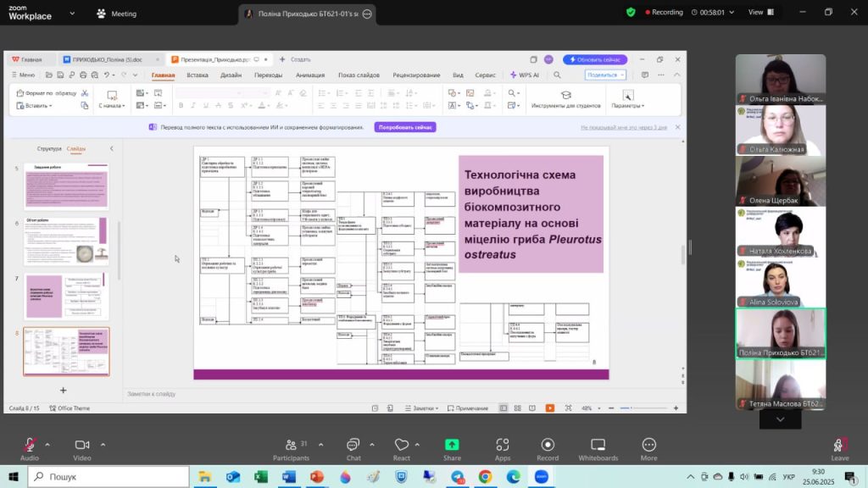Image resolution: width=868 pixels, height=488 pixels.
Task: Open Google Chrome from the taskbar
Action: point(485,476)
